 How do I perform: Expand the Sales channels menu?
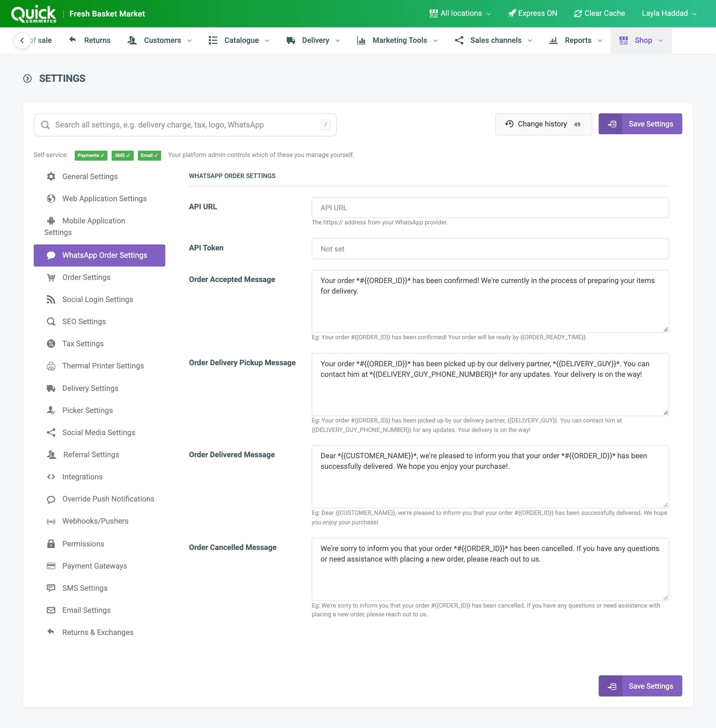pos(494,40)
